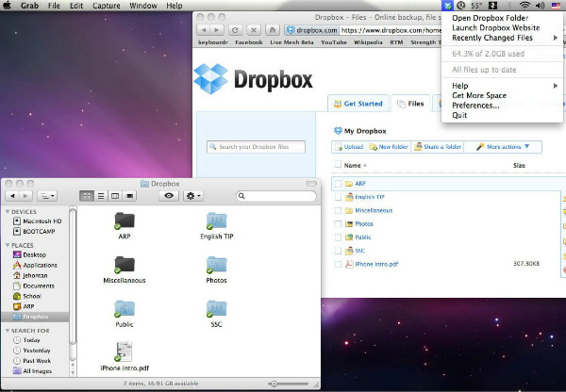The width and height of the screenshot is (566, 392).
Task: Check the ARP row checkbox on website
Action: [338, 184]
